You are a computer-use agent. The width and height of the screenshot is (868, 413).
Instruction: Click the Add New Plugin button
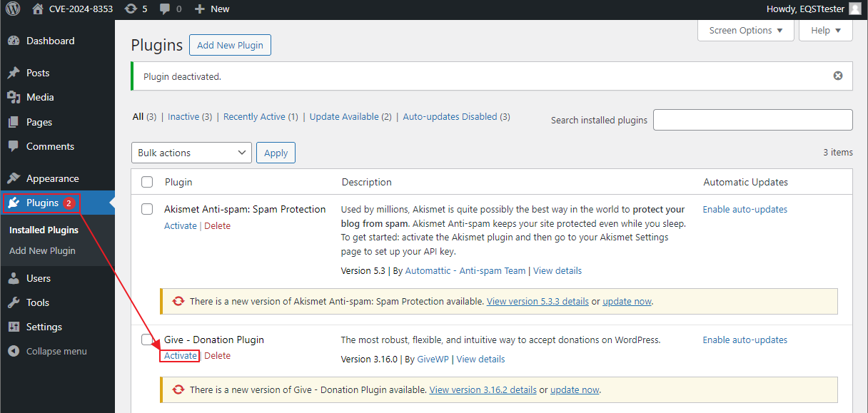coord(230,45)
